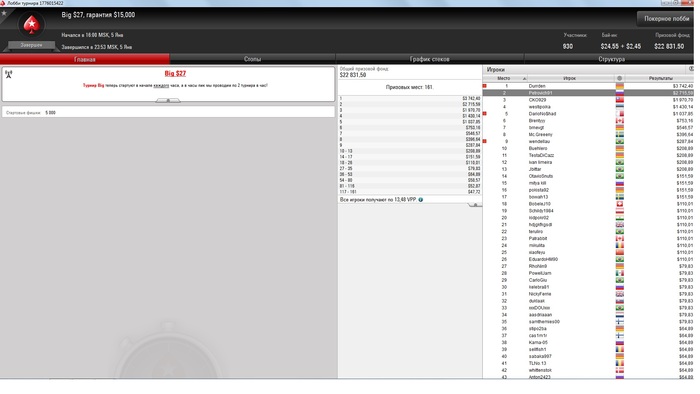
Task: Collapse the prize payouts panel handle
Action: pyautogui.click(x=475, y=205)
